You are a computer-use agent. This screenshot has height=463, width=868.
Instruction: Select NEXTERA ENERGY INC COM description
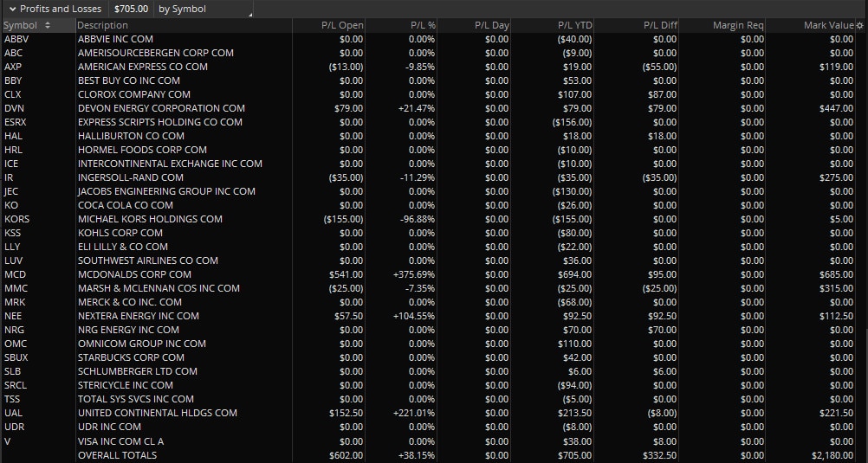coord(139,316)
